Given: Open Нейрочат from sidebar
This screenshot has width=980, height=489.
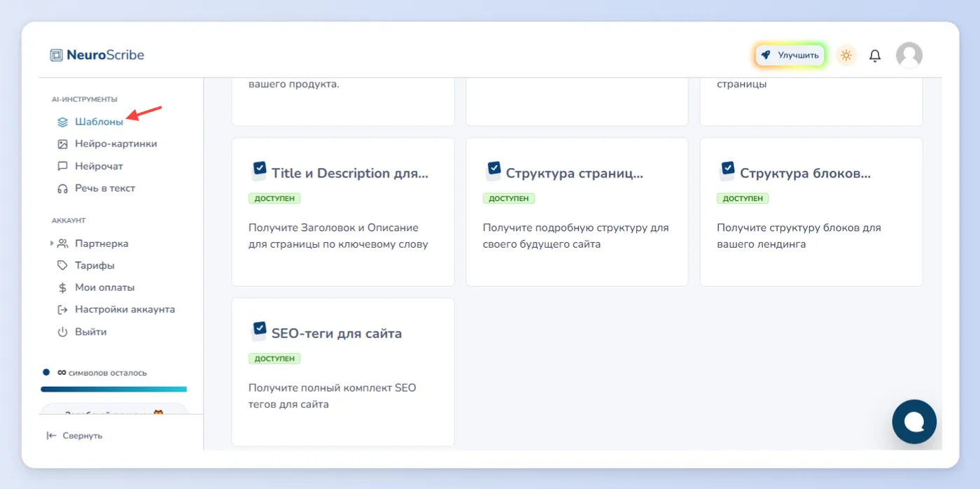Looking at the screenshot, I should [x=99, y=166].
